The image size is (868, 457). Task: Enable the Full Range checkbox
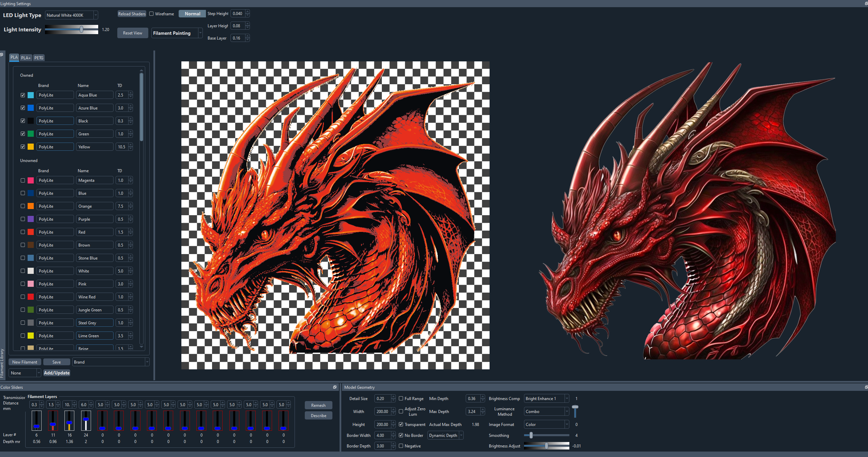[401, 398]
